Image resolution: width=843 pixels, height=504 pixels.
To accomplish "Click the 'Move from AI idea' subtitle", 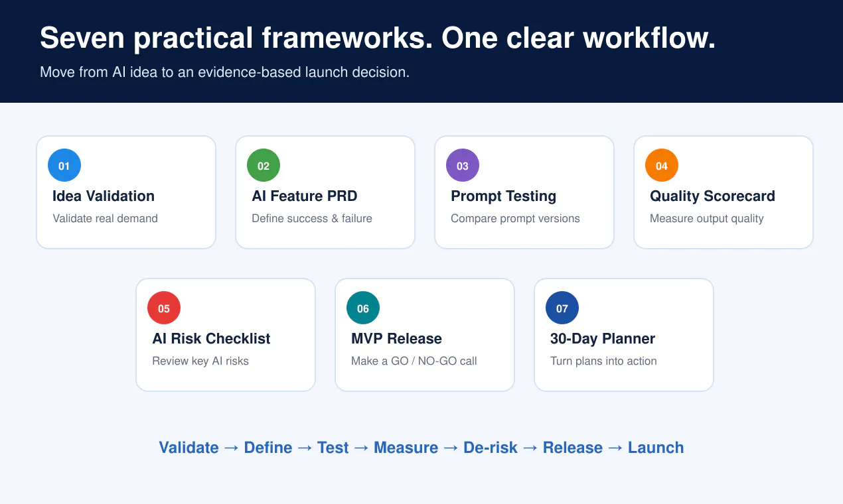I will point(224,72).
